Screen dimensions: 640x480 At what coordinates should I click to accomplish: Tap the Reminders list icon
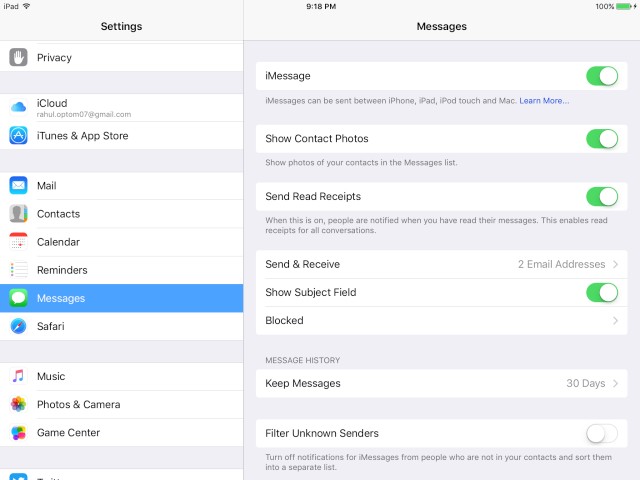18,270
